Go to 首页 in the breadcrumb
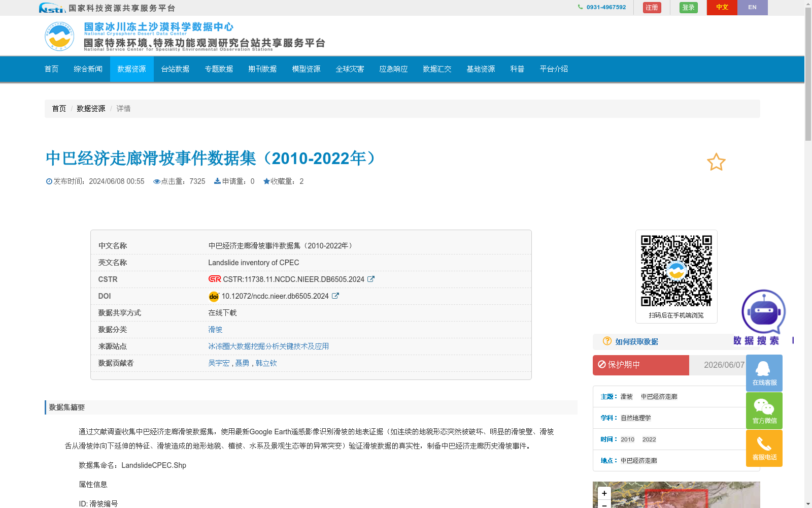This screenshot has height=508, width=812. tap(59, 109)
